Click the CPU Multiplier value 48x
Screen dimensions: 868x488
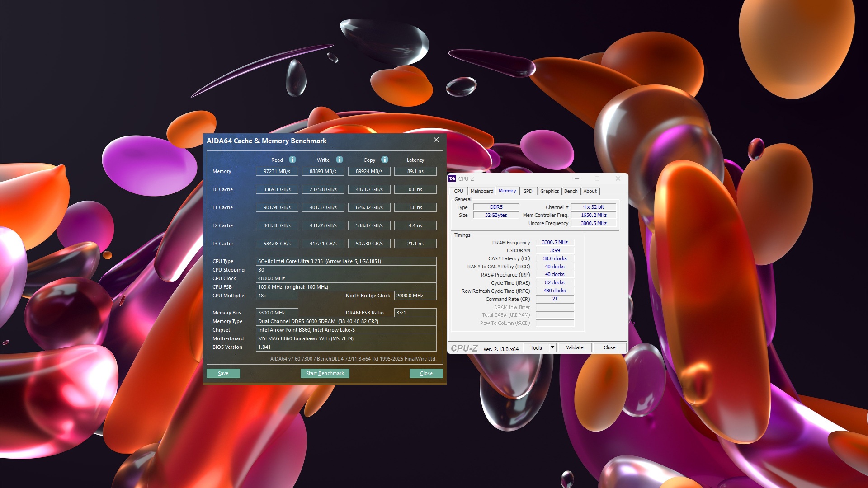coord(277,296)
